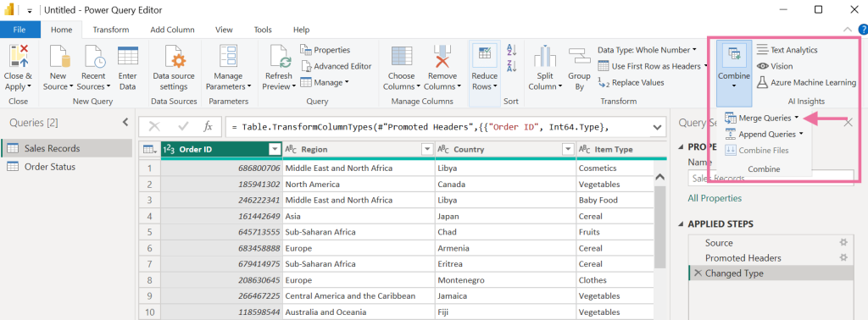Open the File tab
Screen dimensions: 868x320
(20, 30)
